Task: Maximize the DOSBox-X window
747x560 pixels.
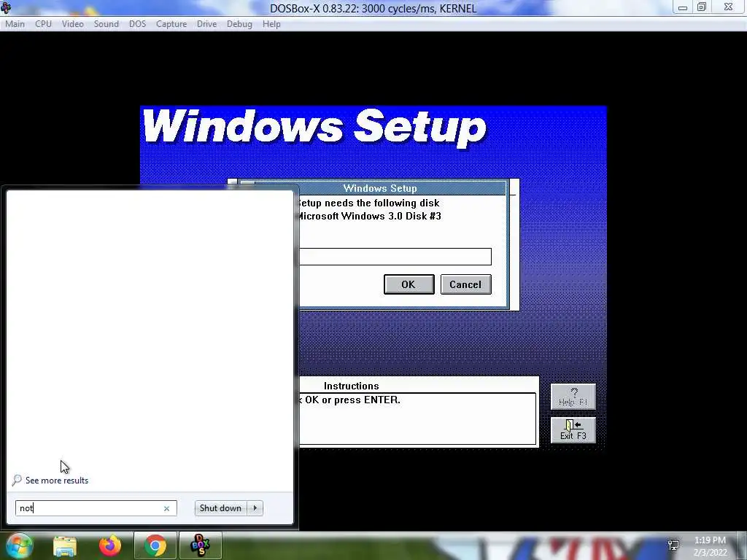Action: pyautogui.click(x=702, y=7)
